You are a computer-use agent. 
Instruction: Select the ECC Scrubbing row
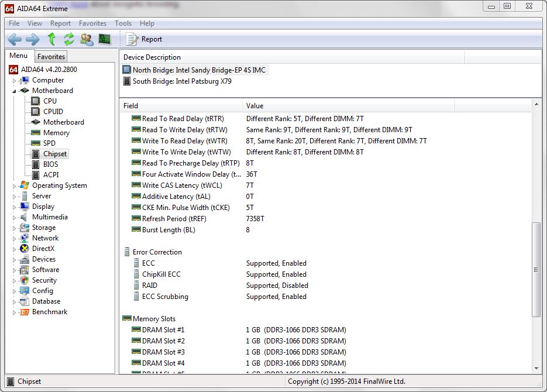[x=325, y=297]
